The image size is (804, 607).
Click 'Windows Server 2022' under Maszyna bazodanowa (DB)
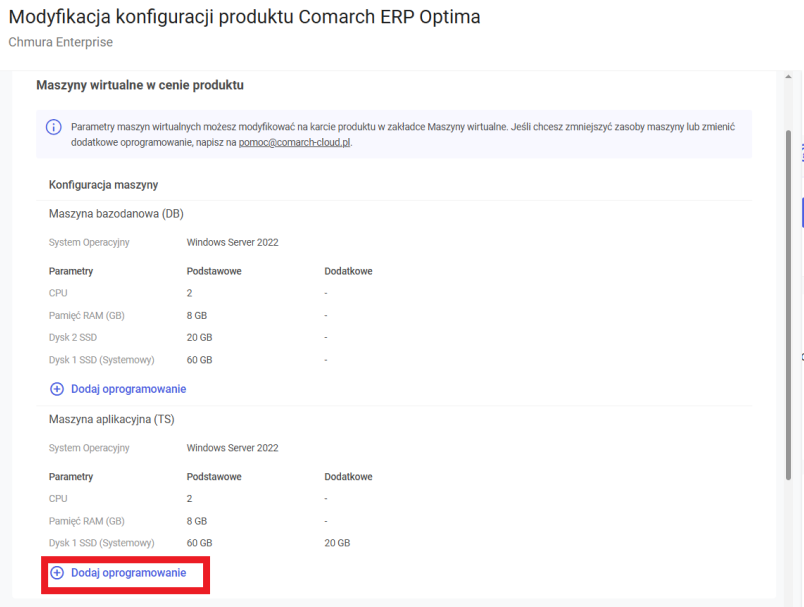(232, 242)
